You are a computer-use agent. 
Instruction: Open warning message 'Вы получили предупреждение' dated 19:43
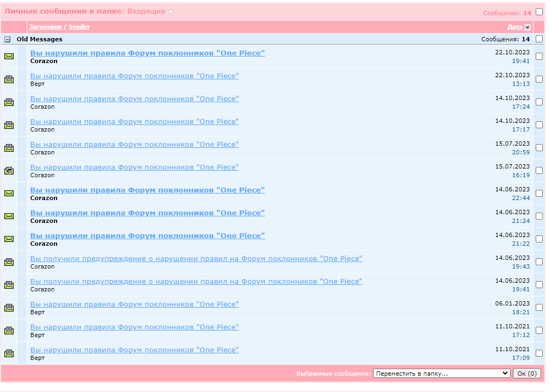(x=196, y=259)
